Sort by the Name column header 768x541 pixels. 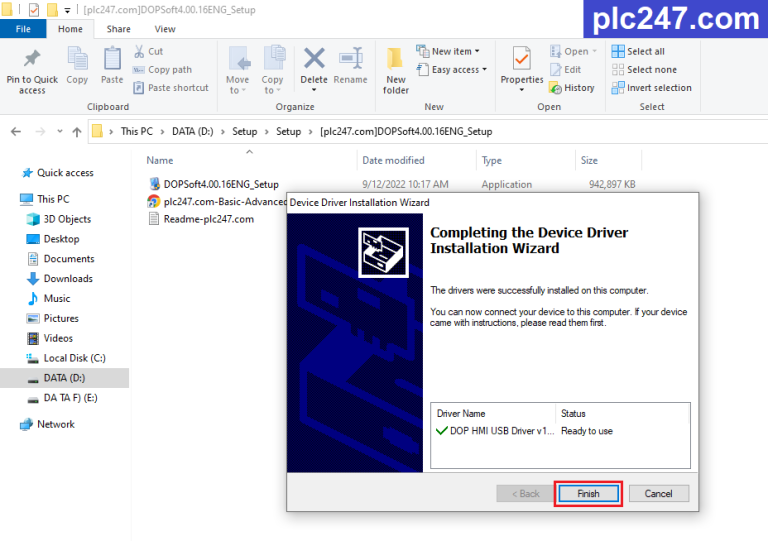pyautogui.click(x=160, y=161)
